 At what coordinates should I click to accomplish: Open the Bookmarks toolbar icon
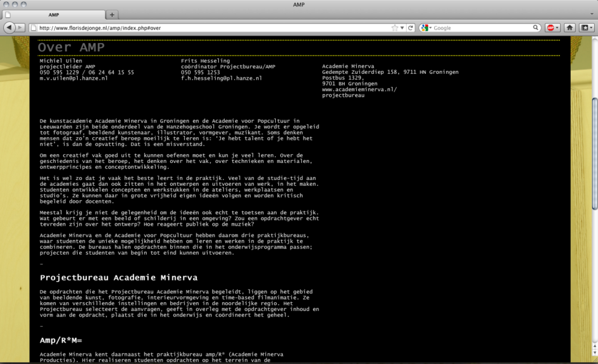584,28
